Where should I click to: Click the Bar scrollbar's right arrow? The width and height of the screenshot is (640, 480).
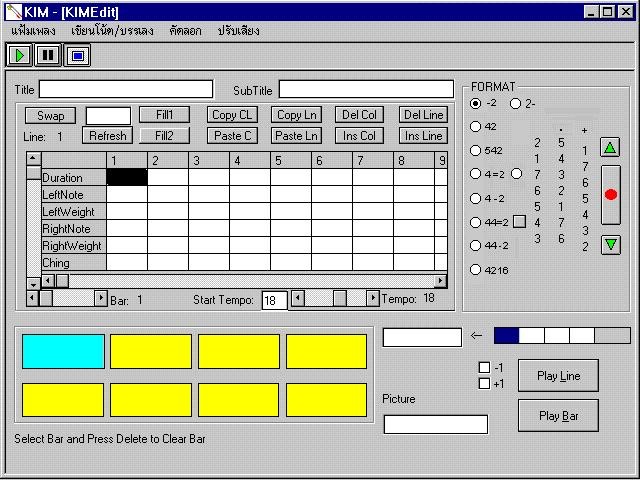[100, 298]
